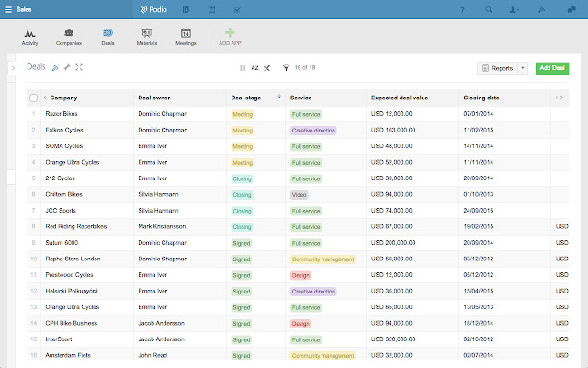Image resolution: width=588 pixels, height=368 pixels.
Task: Click Mark Kristiansson deal owner
Action: 162,226
